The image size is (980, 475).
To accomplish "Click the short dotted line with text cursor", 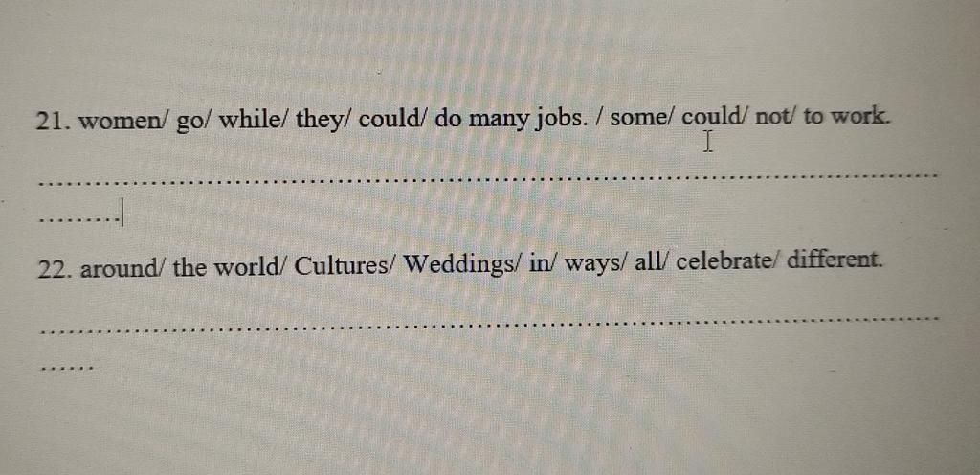I will pyautogui.click(x=80, y=218).
